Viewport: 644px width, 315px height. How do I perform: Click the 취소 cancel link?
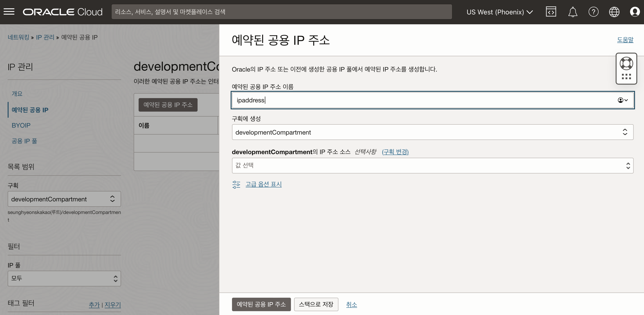click(x=351, y=304)
